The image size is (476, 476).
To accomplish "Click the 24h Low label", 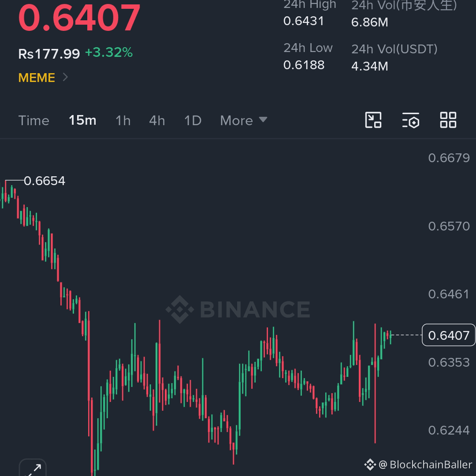I will [308, 48].
